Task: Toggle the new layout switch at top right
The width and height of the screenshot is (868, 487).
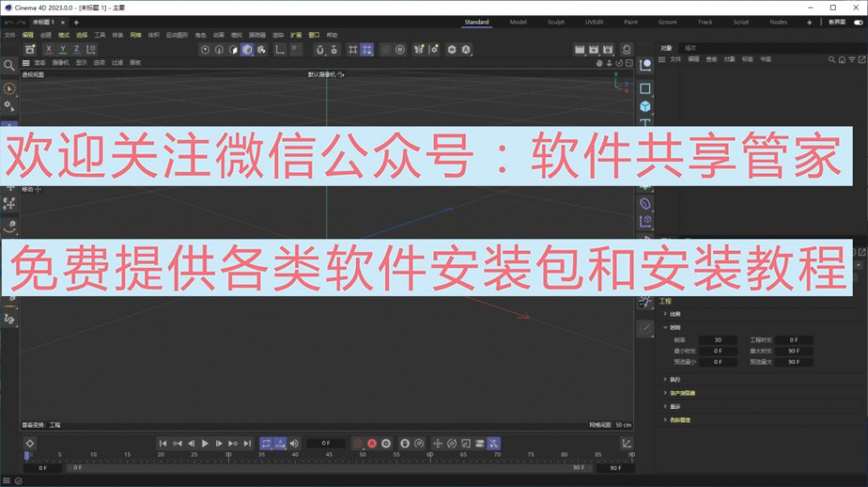Action: pyautogui.click(x=859, y=22)
